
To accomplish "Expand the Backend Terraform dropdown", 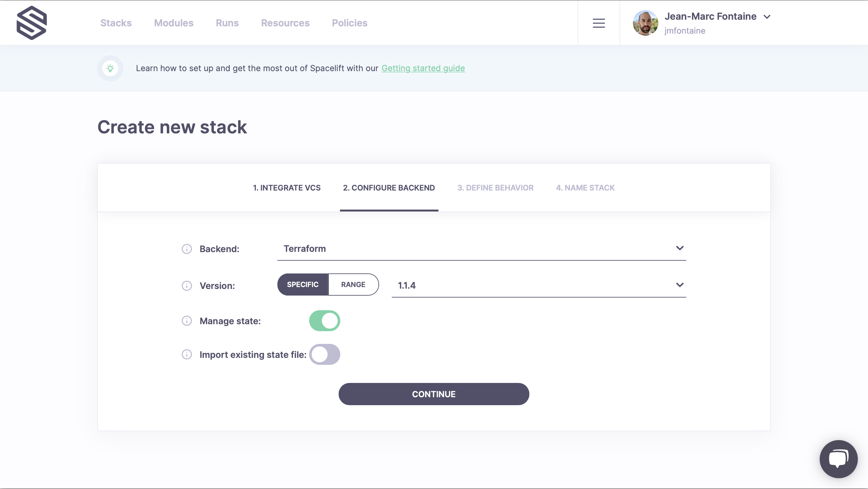I will tap(481, 249).
